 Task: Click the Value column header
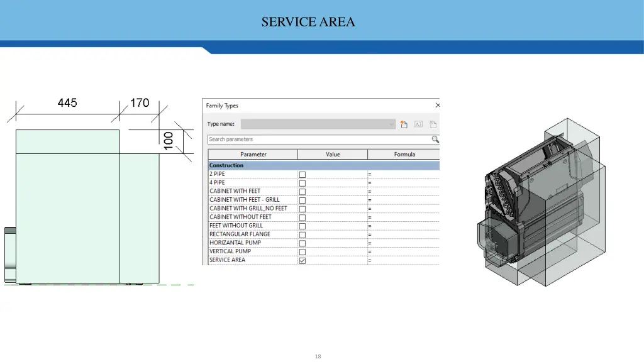(x=333, y=155)
